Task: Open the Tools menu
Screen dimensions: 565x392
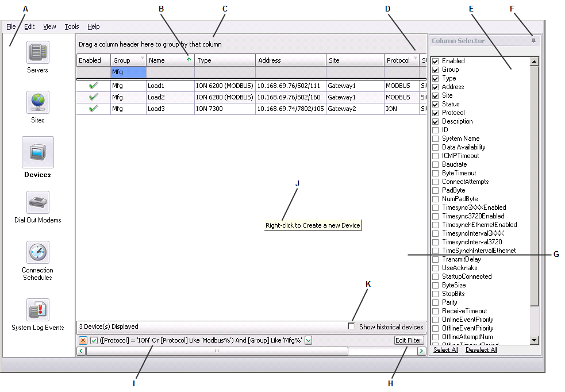Action: (71, 26)
